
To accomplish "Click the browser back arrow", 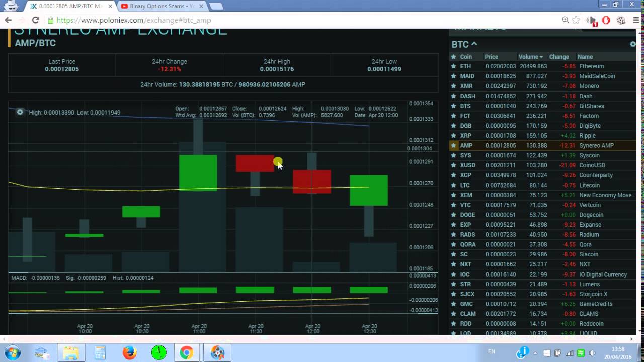I will click(8, 20).
